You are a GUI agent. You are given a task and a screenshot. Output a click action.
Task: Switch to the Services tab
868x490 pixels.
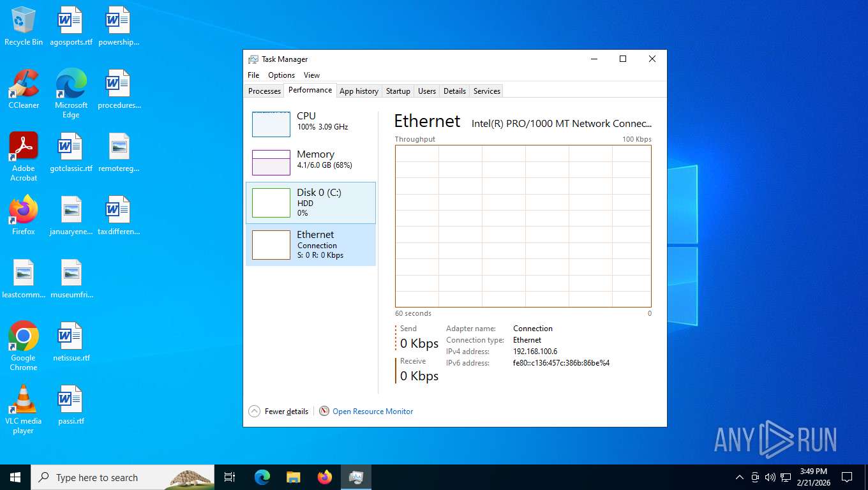(486, 91)
